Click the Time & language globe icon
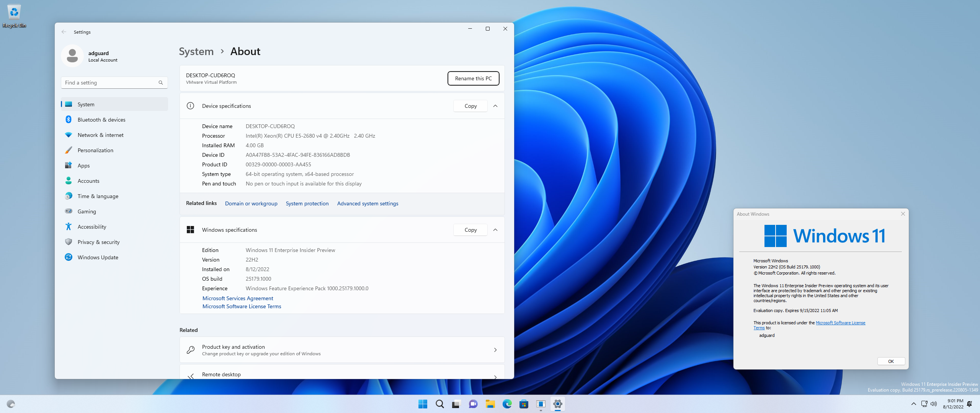 pos(69,196)
